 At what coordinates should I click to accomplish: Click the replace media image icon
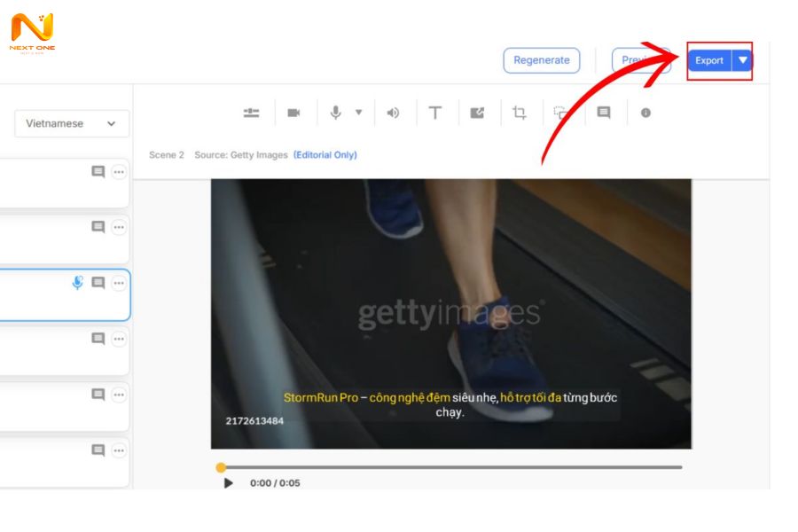click(x=477, y=113)
